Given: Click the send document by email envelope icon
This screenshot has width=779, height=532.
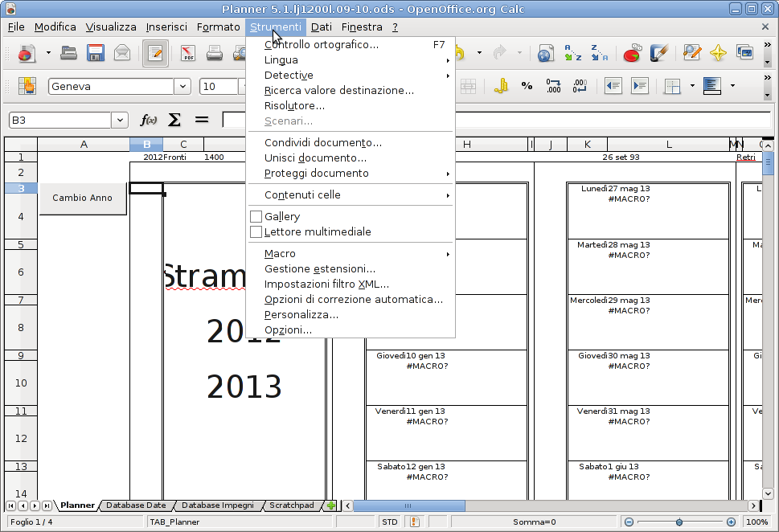Looking at the screenshot, I should pos(121,53).
